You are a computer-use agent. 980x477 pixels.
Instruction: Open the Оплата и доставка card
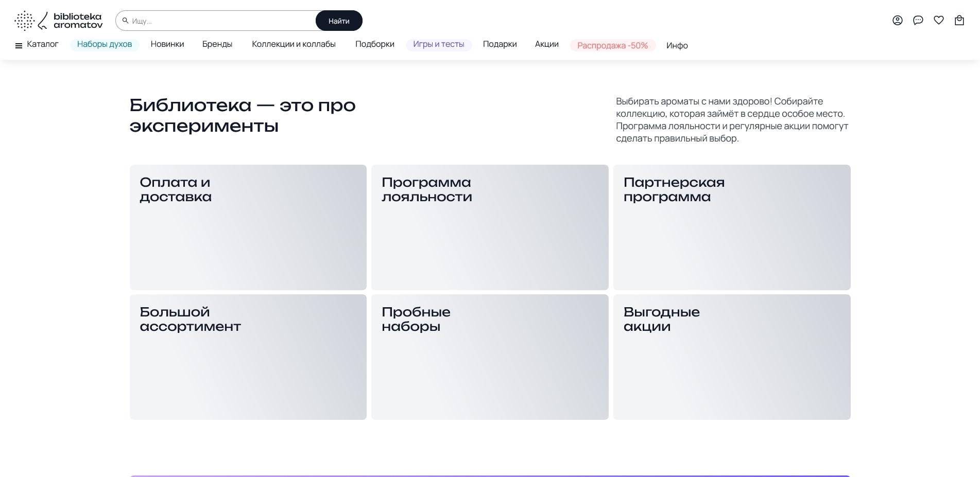(x=248, y=227)
